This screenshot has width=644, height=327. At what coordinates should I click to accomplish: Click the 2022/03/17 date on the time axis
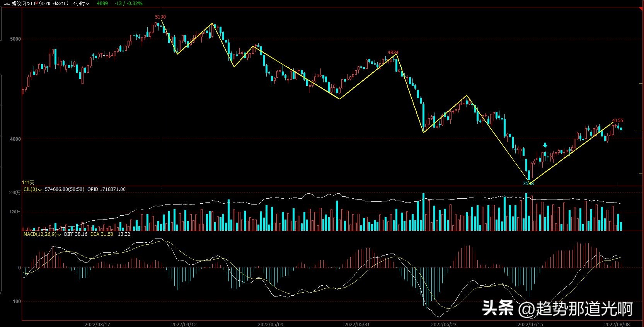97,324
